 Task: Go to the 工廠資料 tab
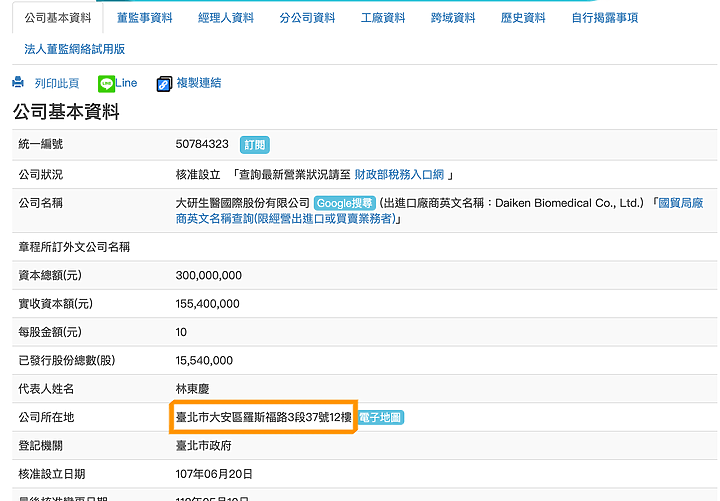(383, 18)
